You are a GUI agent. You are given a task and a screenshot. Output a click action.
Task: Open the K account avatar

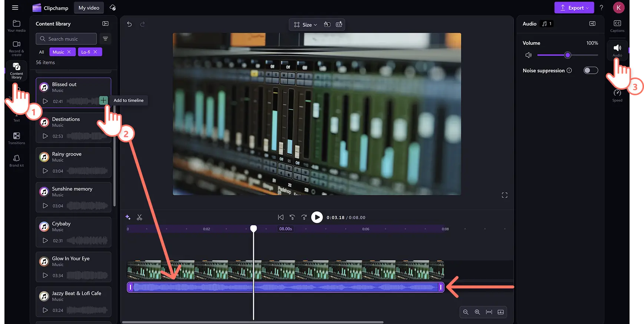618,7
